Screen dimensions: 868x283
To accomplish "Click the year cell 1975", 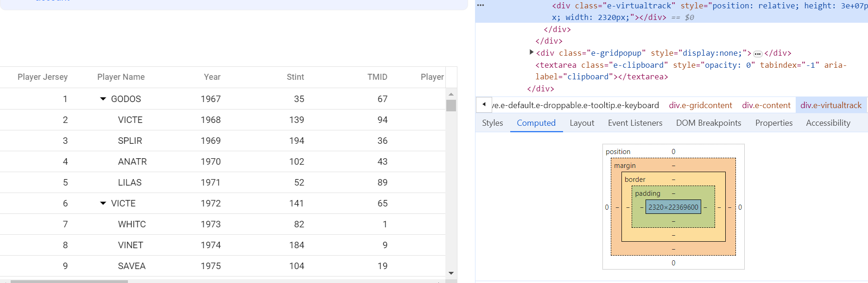I will 211,266.
